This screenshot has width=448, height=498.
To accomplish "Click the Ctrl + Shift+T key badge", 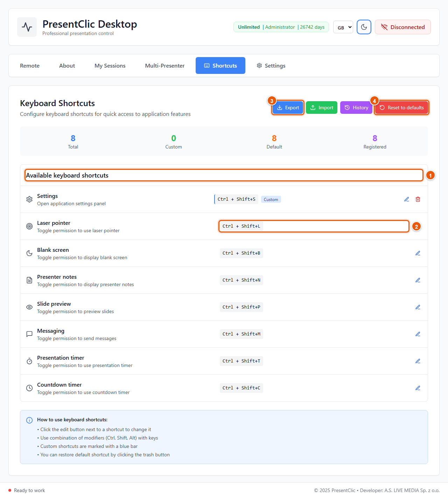I will 241,361.
